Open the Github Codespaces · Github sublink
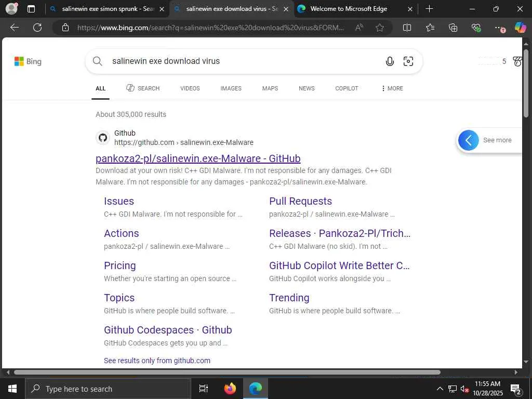 tap(168, 330)
